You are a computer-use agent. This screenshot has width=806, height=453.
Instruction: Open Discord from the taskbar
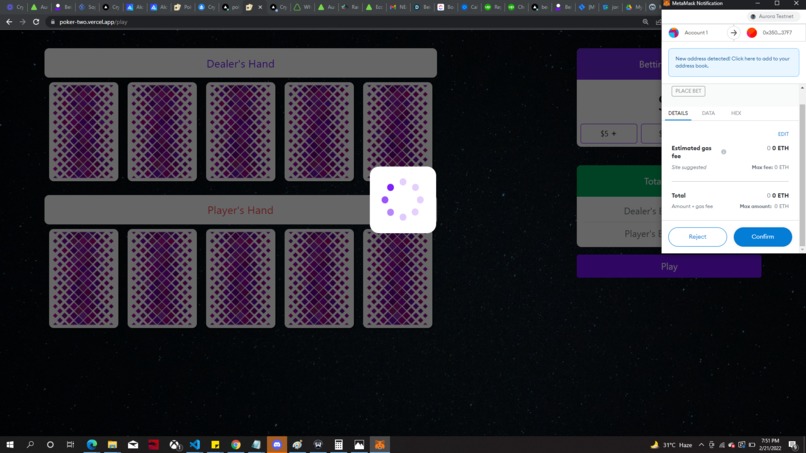click(277, 444)
